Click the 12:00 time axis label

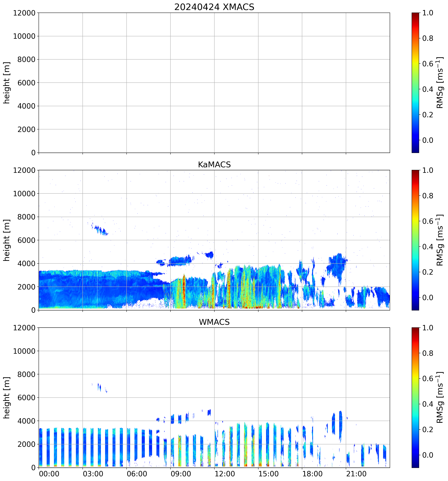[225, 474]
